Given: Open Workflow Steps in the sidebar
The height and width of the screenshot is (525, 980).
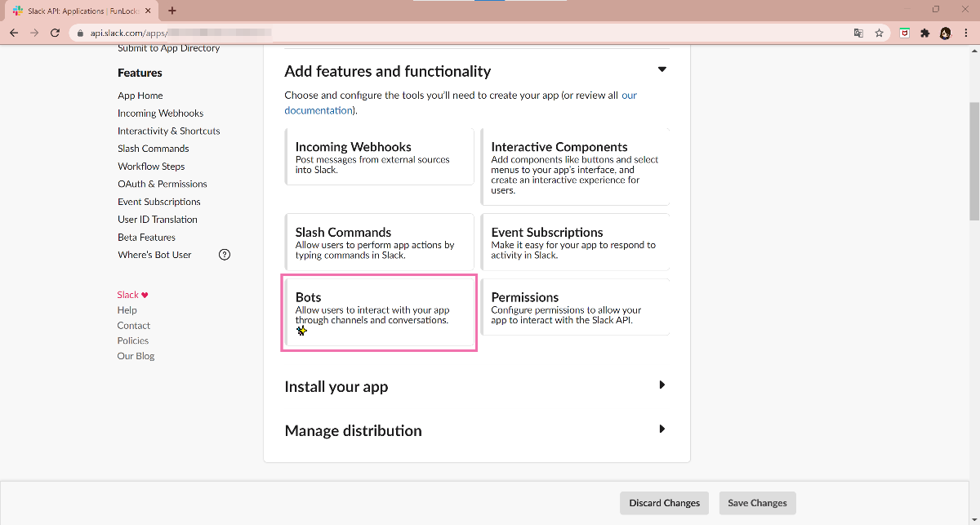Looking at the screenshot, I should [x=151, y=167].
